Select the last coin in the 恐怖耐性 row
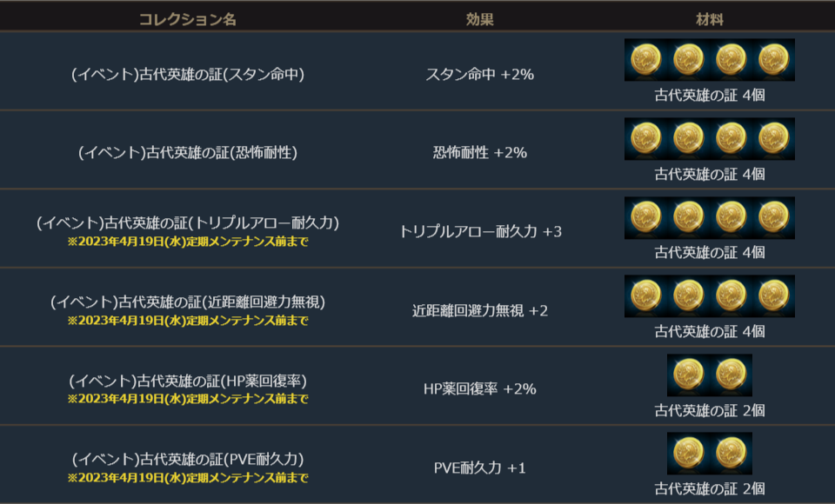This screenshot has width=835, height=504. (x=773, y=139)
